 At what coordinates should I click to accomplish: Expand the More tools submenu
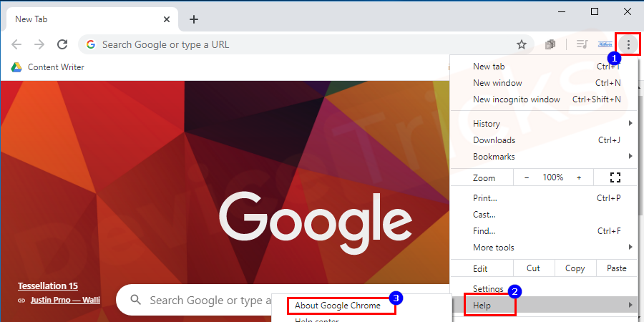[544, 248]
